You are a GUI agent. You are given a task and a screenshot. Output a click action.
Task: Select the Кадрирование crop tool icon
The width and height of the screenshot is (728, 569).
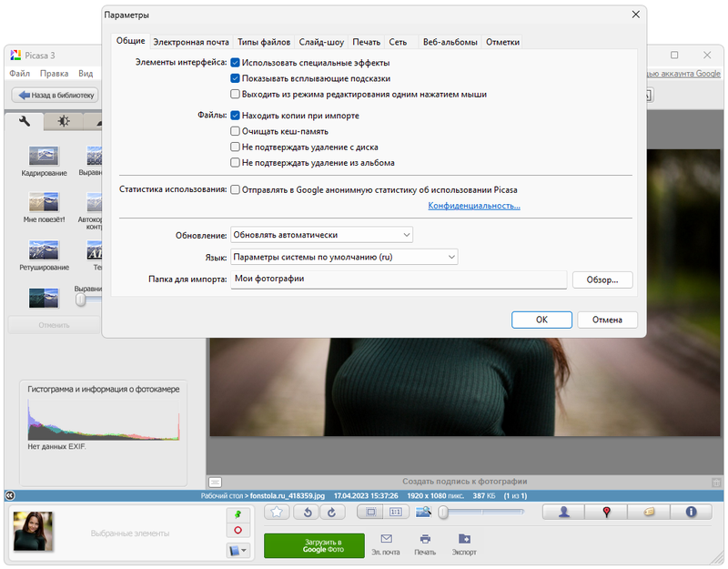44,156
